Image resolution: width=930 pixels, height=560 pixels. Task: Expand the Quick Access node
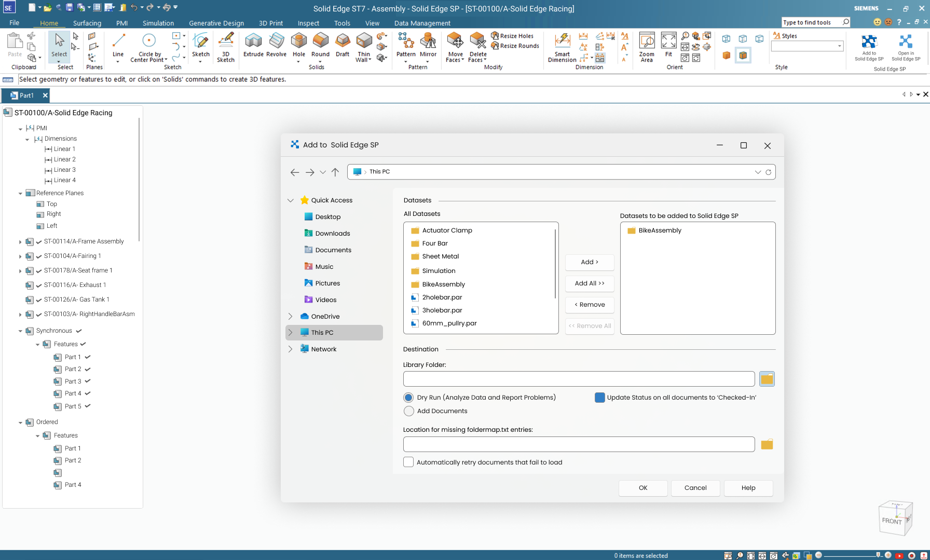291,200
